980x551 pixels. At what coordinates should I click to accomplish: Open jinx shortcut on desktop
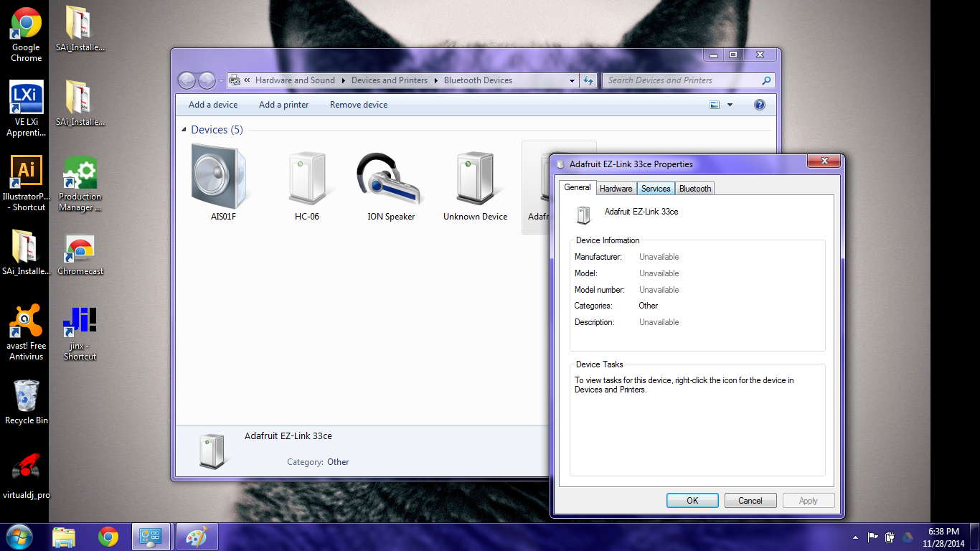(80, 331)
